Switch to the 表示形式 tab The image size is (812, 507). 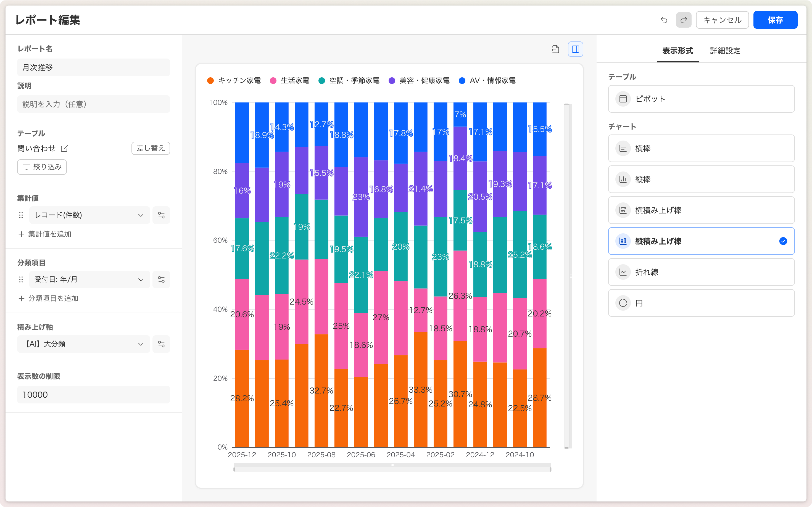(677, 51)
